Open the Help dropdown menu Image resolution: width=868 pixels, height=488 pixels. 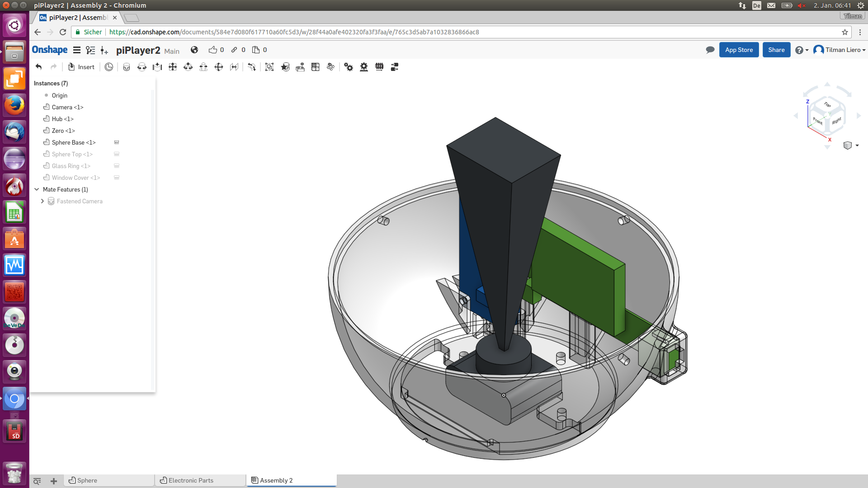(802, 50)
